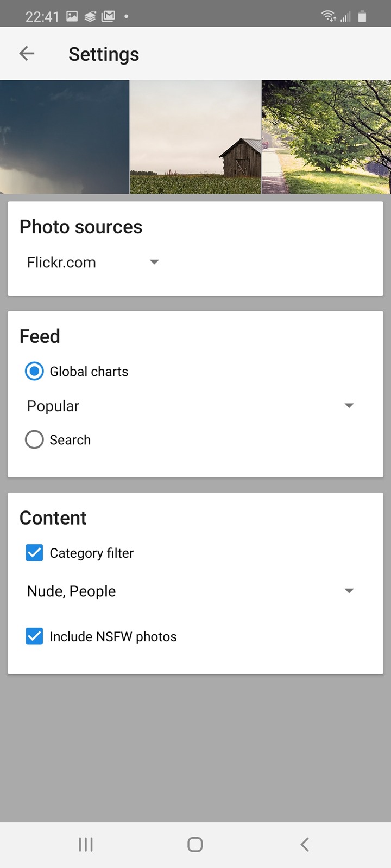Tap the stormy sky preview photo
This screenshot has width=391, height=868.
[x=65, y=137]
